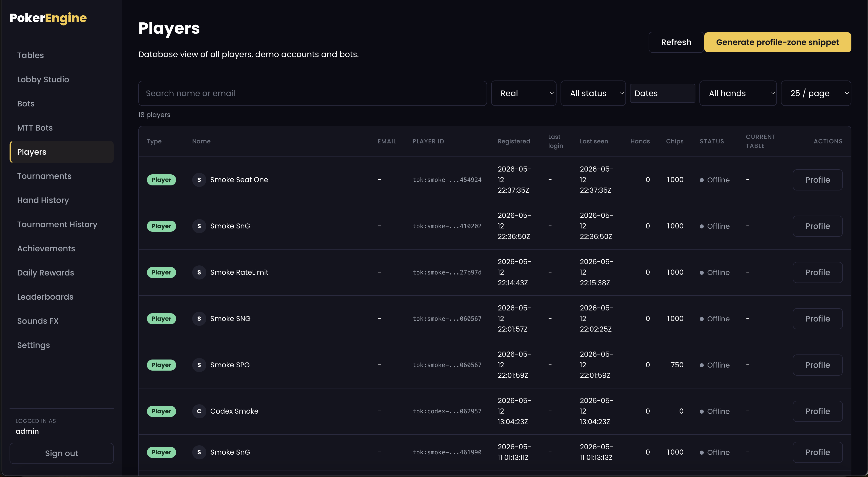Image resolution: width=868 pixels, height=477 pixels.
Task: Open the Real player type dropdown
Action: tap(524, 93)
